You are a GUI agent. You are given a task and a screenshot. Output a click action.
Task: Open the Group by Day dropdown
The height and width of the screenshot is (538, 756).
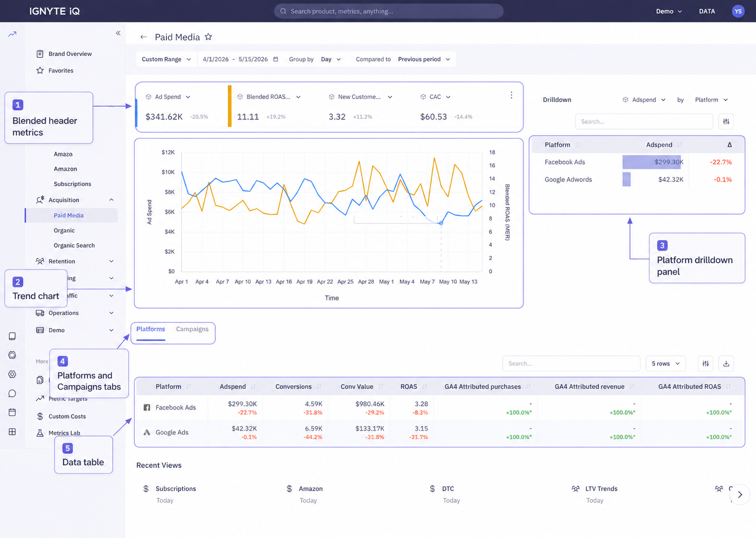[x=331, y=59]
